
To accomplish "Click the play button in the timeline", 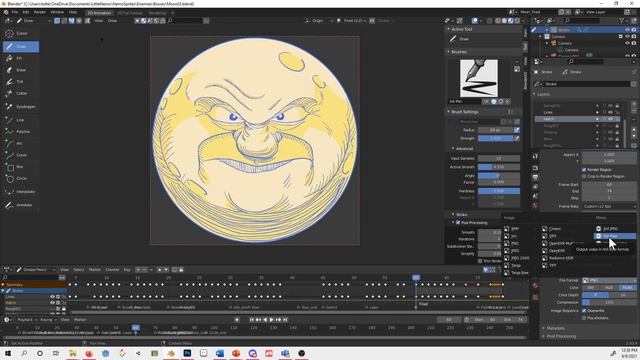I will pyautogui.click(x=271, y=320).
